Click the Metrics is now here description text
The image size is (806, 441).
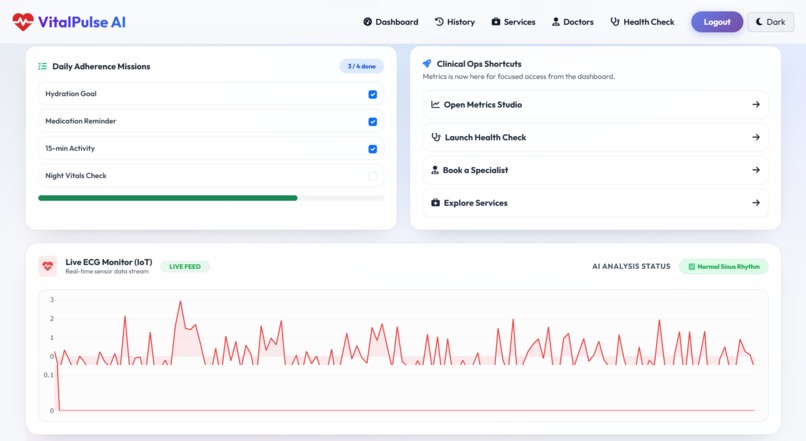pos(519,77)
